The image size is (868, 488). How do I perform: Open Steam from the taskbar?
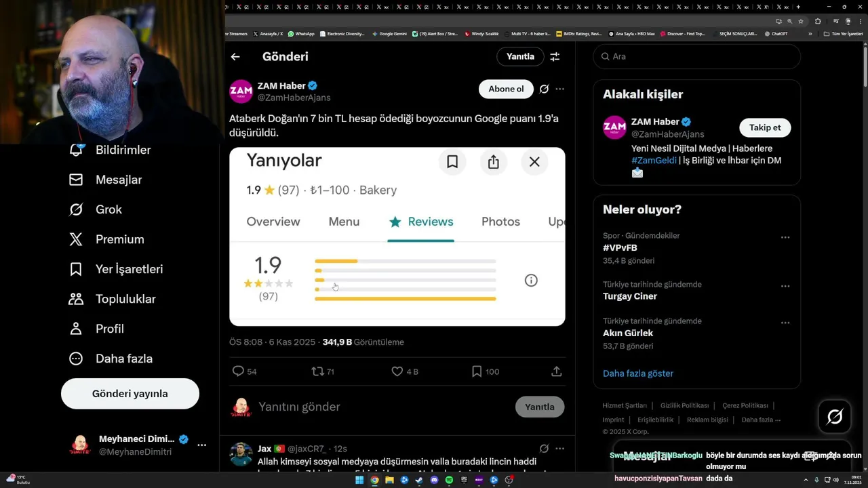(419, 480)
